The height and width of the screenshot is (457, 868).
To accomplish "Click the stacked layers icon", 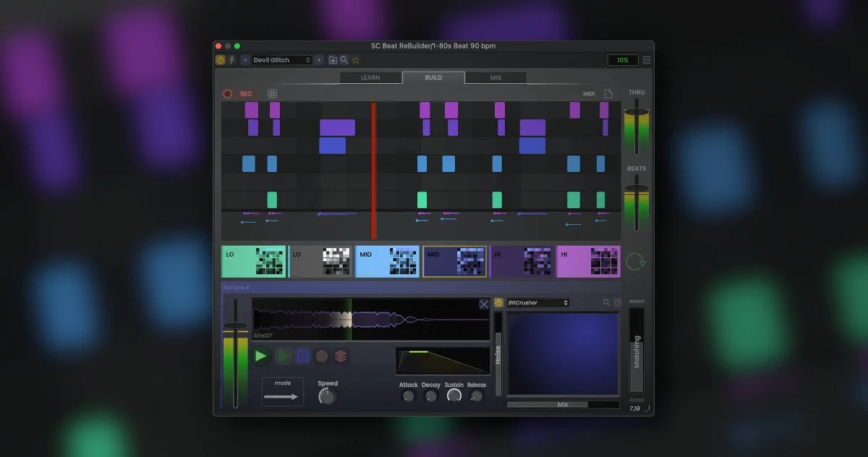I will [x=341, y=356].
